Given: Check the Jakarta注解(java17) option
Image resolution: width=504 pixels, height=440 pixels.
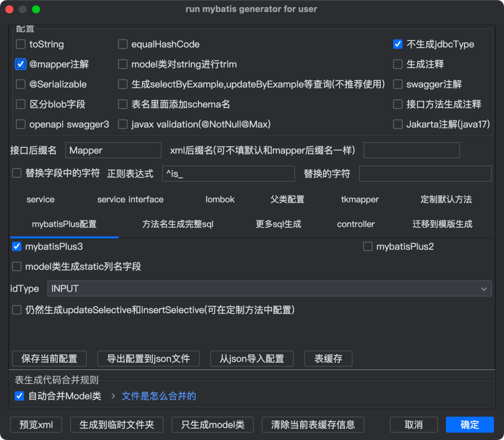Looking at the screenshot, I should click(398, 124).
